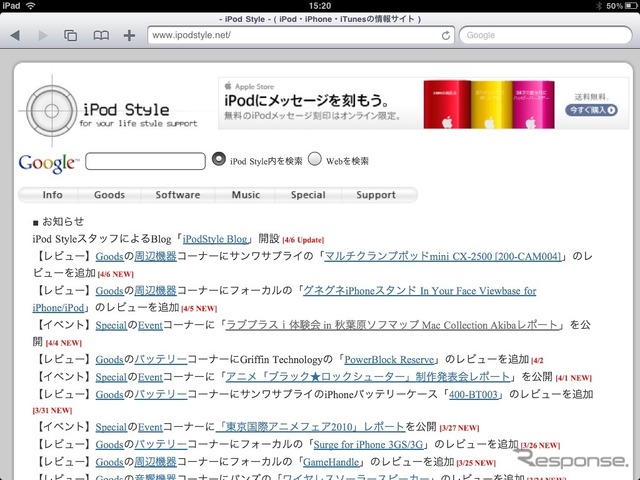Open the bookmarks book icon

click(x=101, y=36)
